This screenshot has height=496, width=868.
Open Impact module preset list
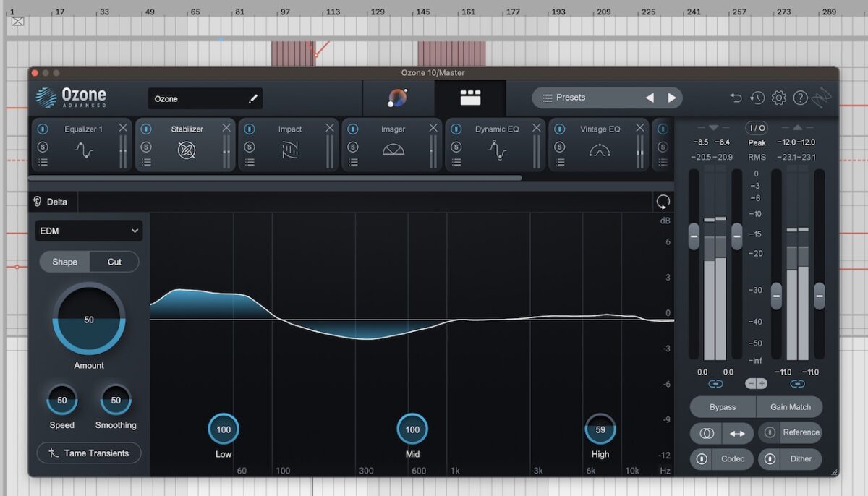(x=250, y=163)
